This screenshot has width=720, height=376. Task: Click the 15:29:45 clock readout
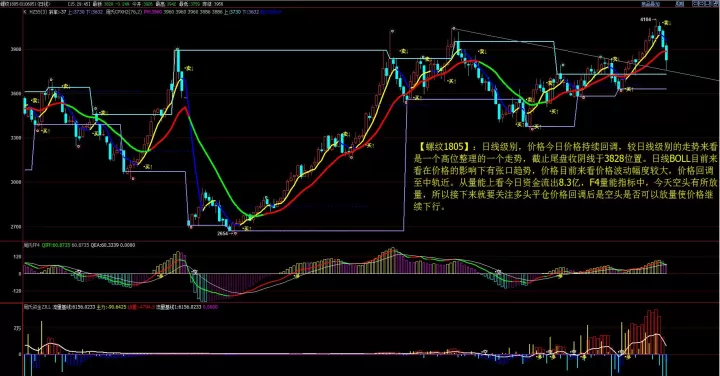point(79,4)
